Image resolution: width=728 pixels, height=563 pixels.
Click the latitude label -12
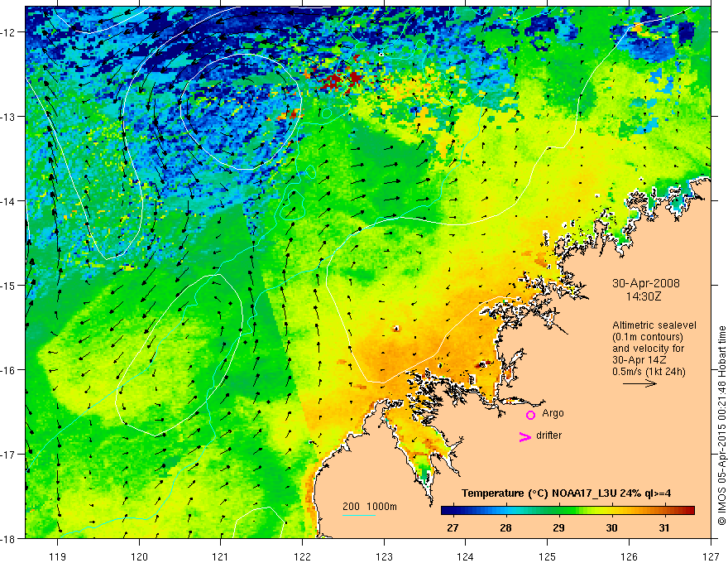point(9,32)
